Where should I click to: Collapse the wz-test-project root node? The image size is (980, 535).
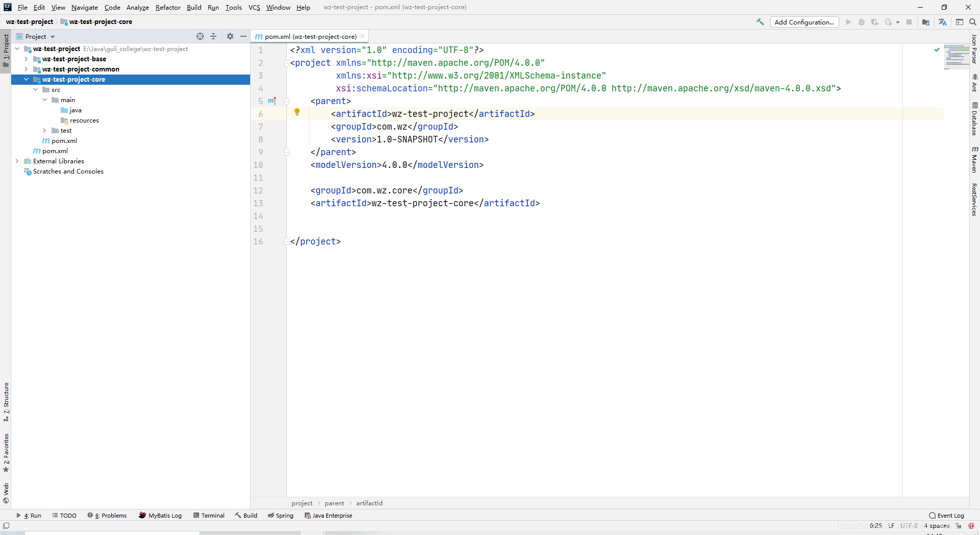pyautogui.click(x=17, y=48)
